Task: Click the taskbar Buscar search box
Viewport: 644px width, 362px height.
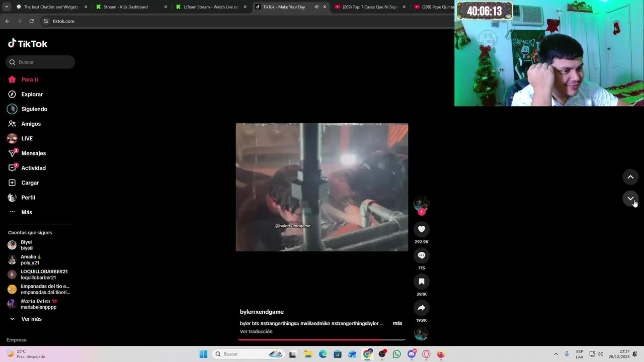Action: coord(249,354)
